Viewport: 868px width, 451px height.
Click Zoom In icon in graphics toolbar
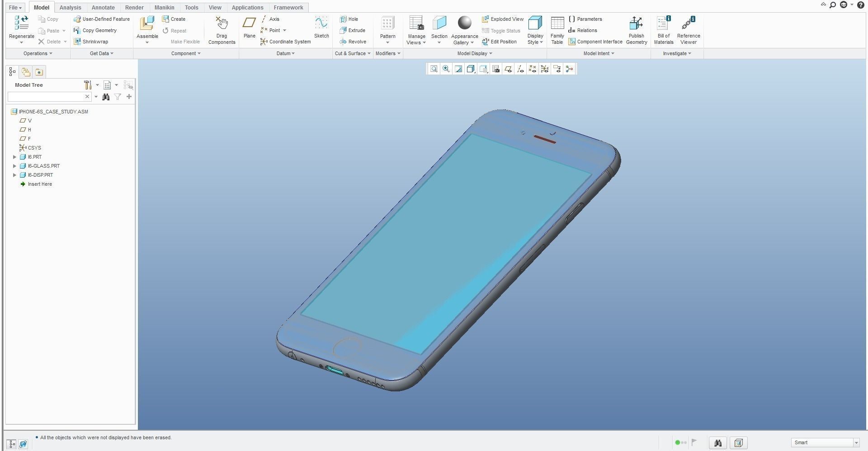point(446,69)
